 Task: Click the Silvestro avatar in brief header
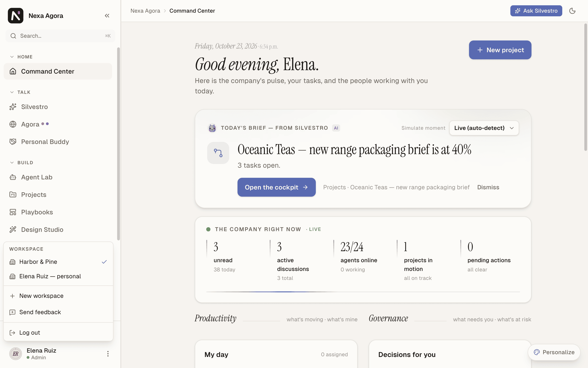pos(212,128)
